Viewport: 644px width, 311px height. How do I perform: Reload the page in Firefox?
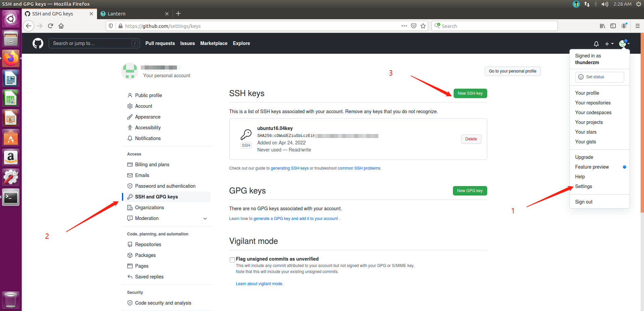click(x=50, y=26)
